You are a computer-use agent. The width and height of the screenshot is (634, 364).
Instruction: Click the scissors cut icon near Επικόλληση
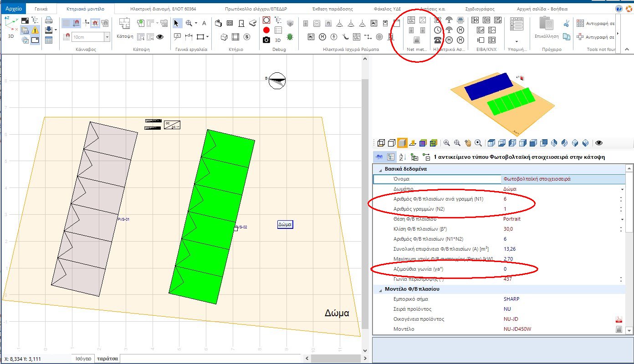(567, 23)
